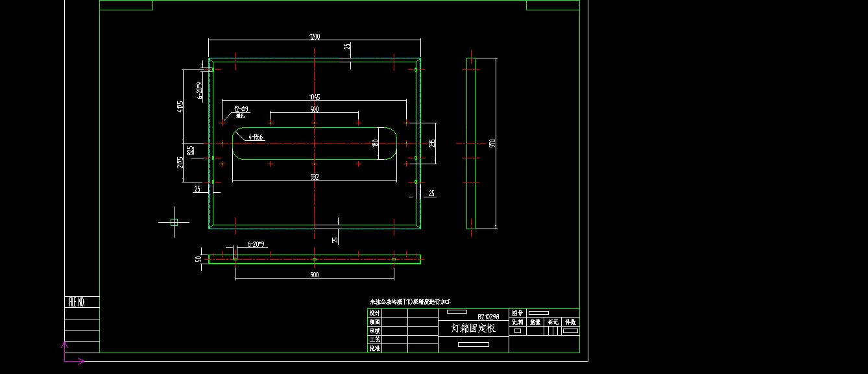Click the 1045 dimension text
Viewport: 868px width, 374px height.
(x=315, y=97)
